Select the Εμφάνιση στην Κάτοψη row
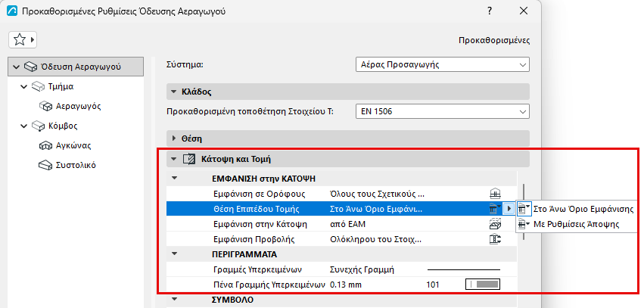This screenshot has height=308, width=644. pyautogui.click(x=342, y=224)
